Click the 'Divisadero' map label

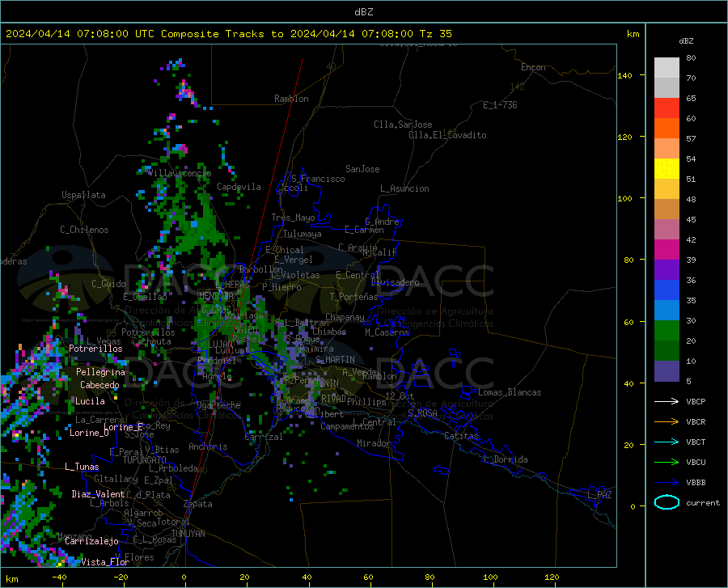click(395, 282)
